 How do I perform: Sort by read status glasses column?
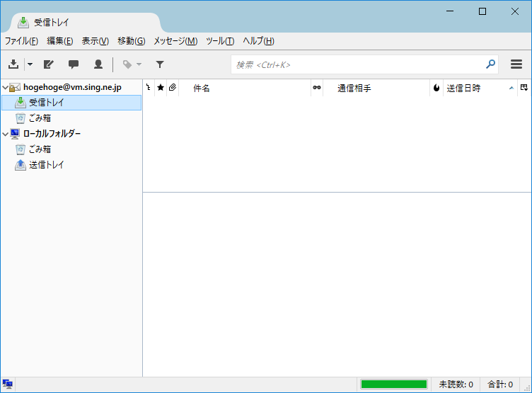[316, 88]
